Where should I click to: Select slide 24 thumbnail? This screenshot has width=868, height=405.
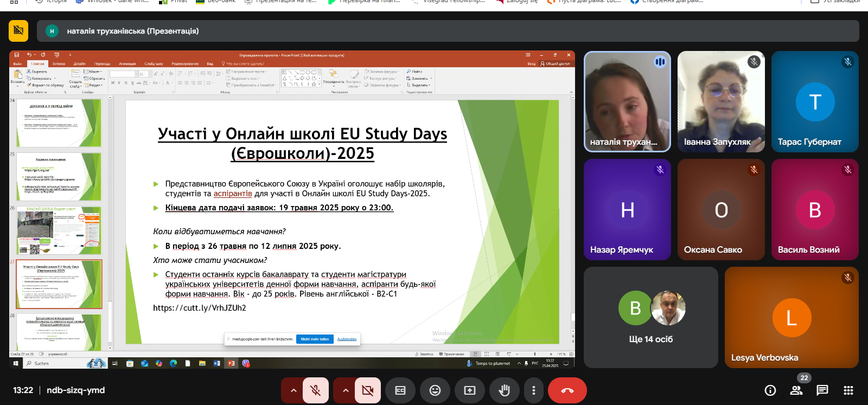59,123
